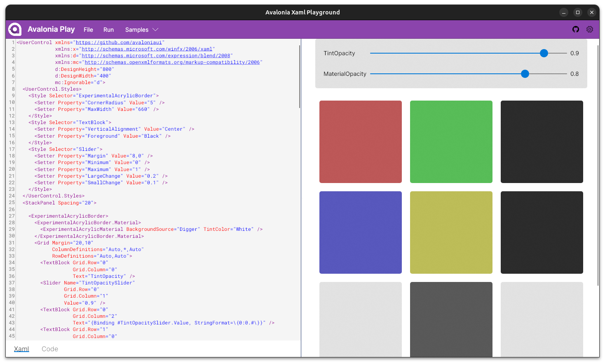Select the red color square

(361, 142)
